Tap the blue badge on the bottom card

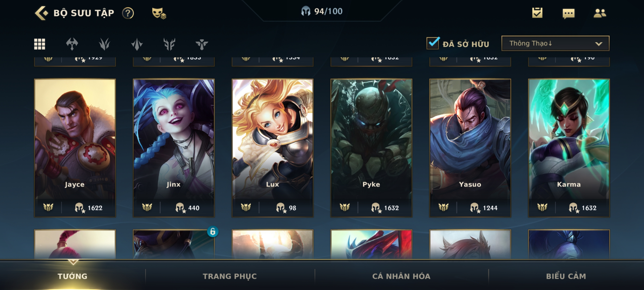click(213, 231)
